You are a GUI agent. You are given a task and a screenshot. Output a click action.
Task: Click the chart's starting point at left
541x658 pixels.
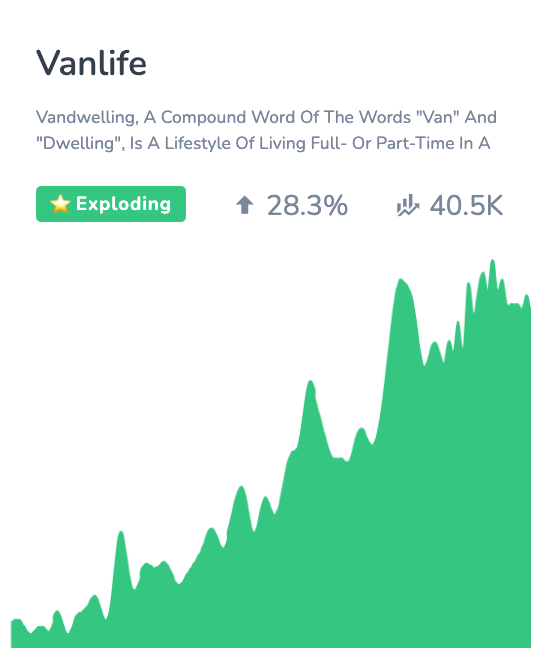click(x=12, y=621)
